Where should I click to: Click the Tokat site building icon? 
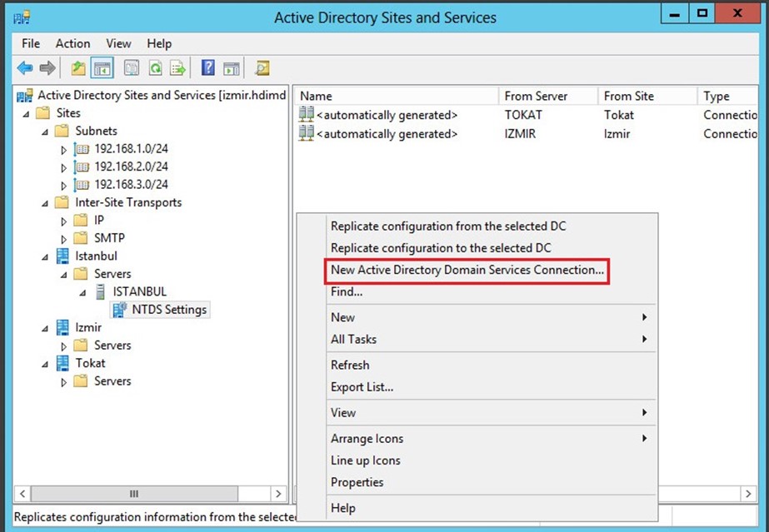62,363
